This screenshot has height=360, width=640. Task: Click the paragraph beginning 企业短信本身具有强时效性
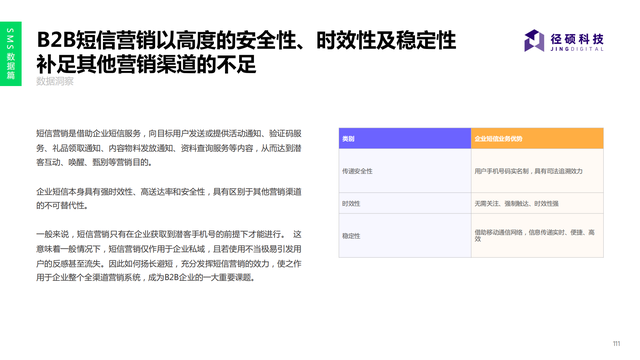click(169, 198)
